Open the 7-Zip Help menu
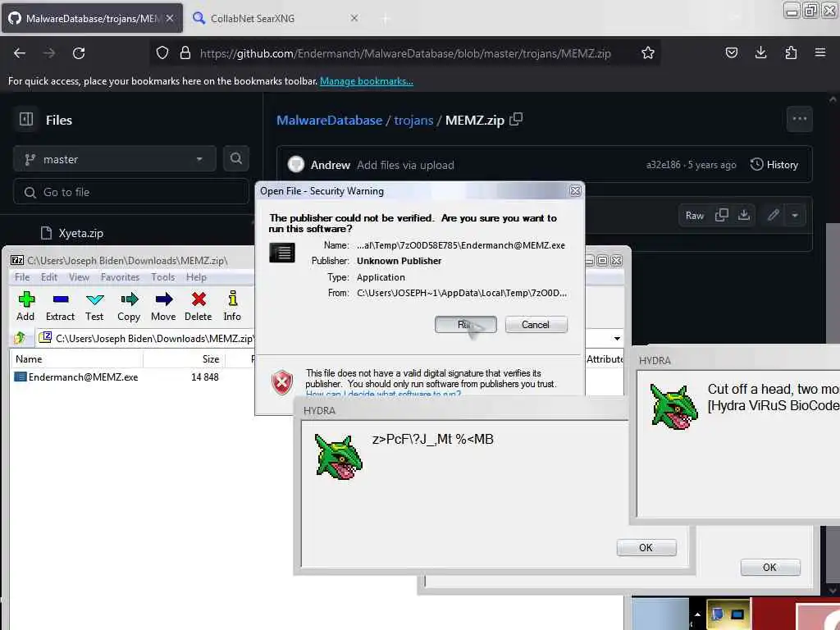 196,277
